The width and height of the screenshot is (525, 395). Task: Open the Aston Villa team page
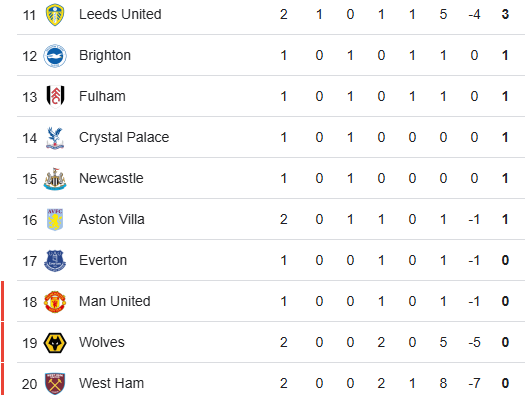coord(112,220)
